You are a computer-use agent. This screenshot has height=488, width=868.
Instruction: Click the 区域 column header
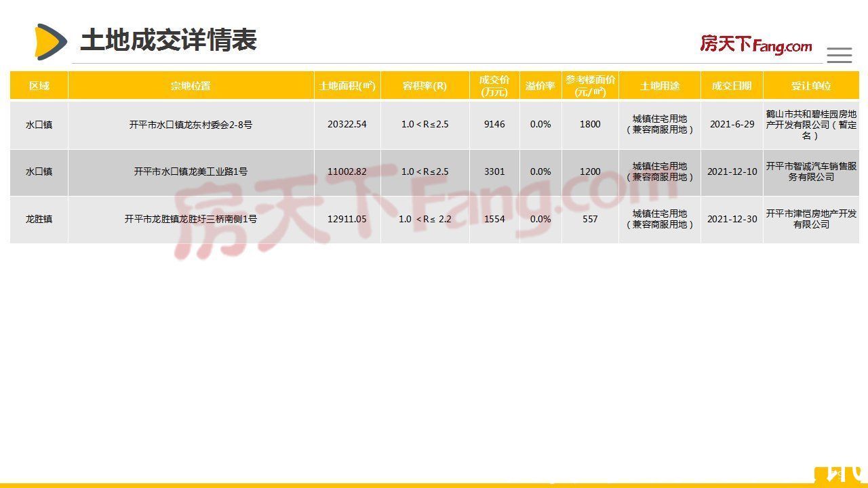click(x=39, y=86)
